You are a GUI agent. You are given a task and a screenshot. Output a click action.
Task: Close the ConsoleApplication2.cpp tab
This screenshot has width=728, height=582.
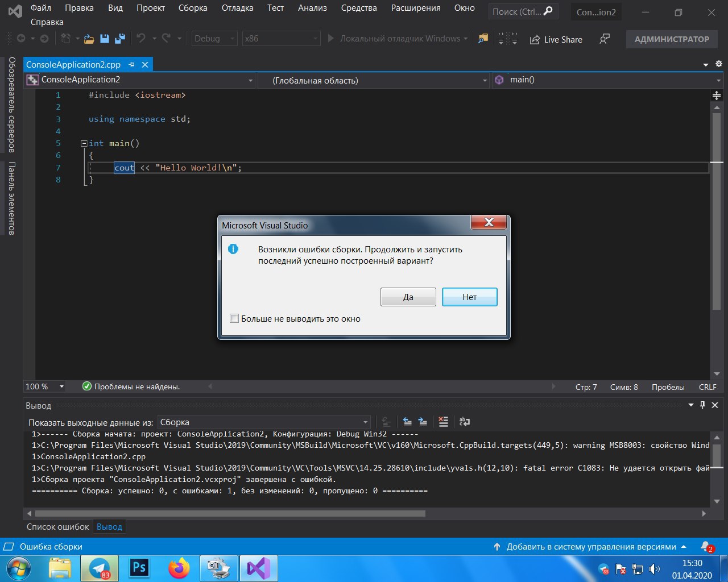click(x=145, y=65)
